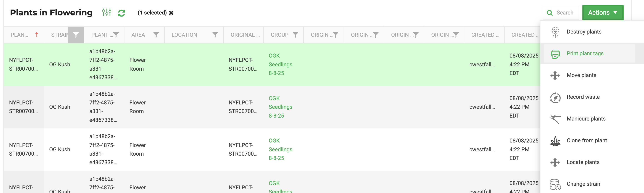Open the AREA column filter icon

tap(156, 35)
